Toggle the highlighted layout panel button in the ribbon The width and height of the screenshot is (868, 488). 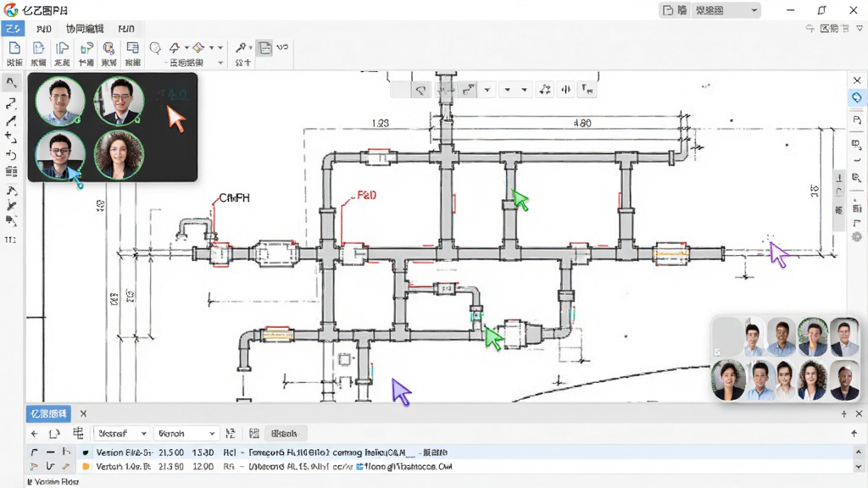[264, 48]
